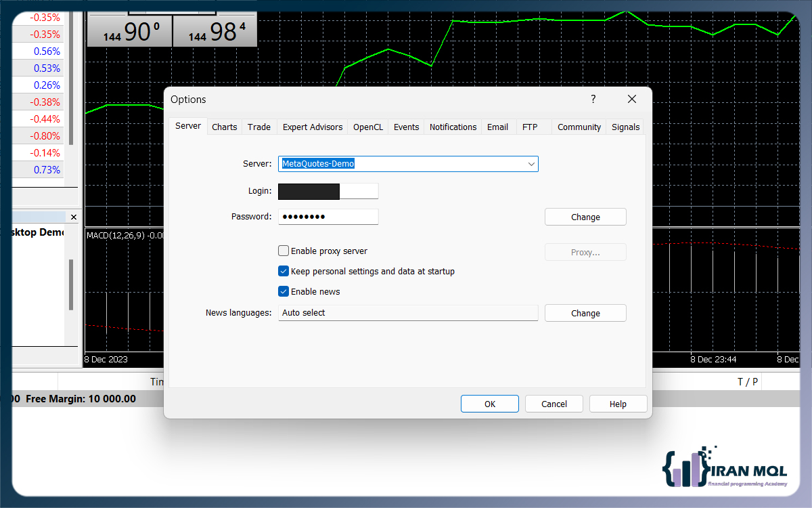The width and height of the screenshot is (812, 508).
Task: Select the 0.26% daily change value
Action: [x=47, y=85]
